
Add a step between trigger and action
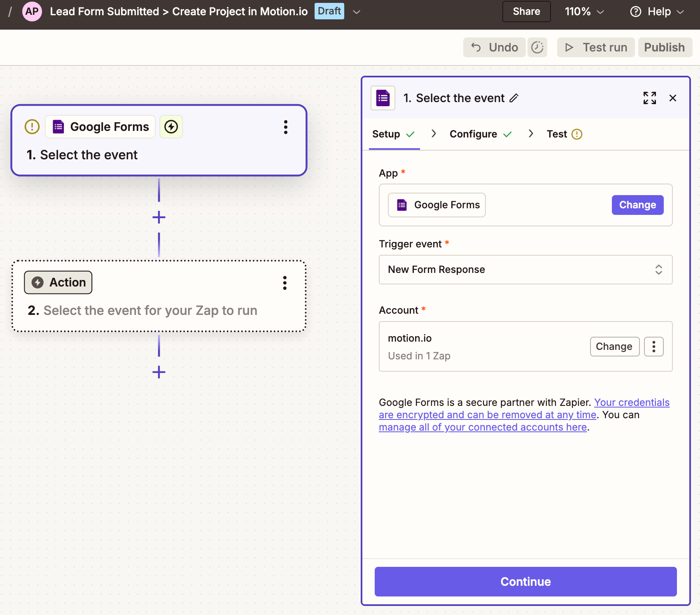[x=159, y=217]
